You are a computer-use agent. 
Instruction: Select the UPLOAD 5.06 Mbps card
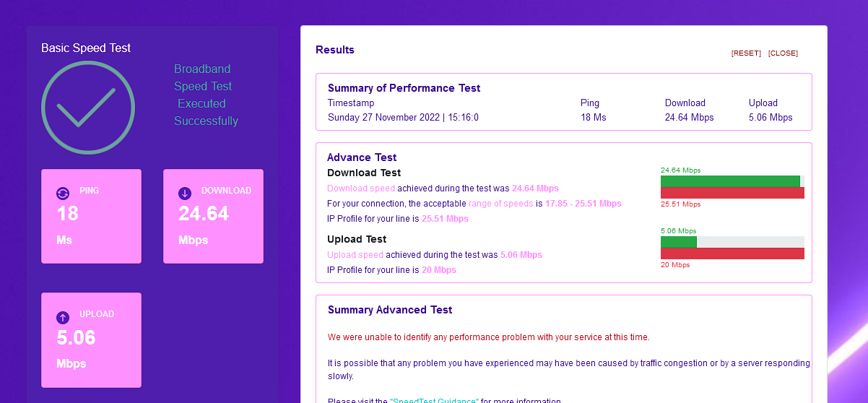[x=91, y=340]
